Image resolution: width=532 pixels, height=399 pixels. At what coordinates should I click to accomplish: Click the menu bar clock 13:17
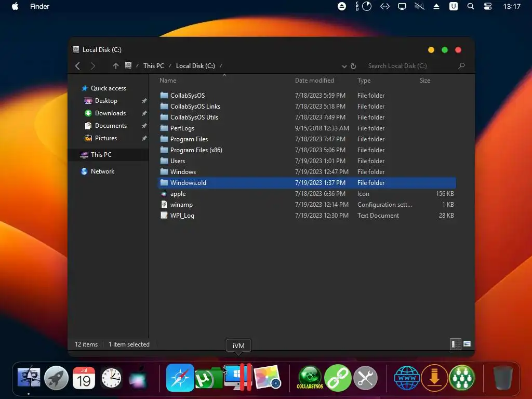coord(512,6)
